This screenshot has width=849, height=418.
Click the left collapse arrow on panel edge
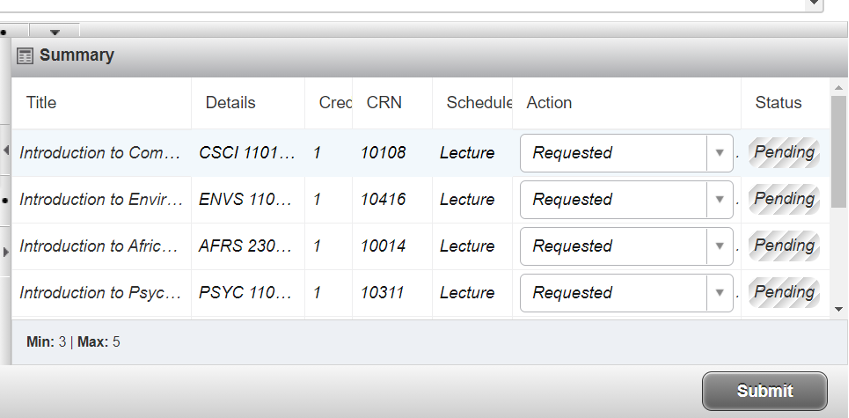click(6, 150)
